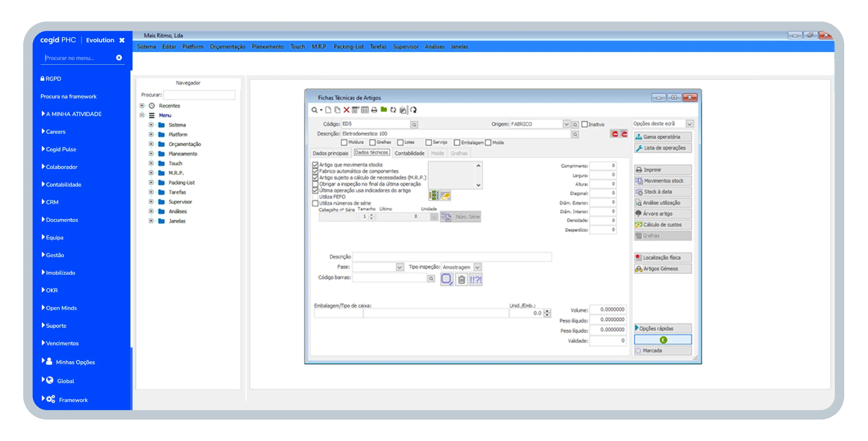Viewport: 868px width, 441px height.
Task: Click the Localização física button
Action: pyautogui.click(x=663, y=258)
